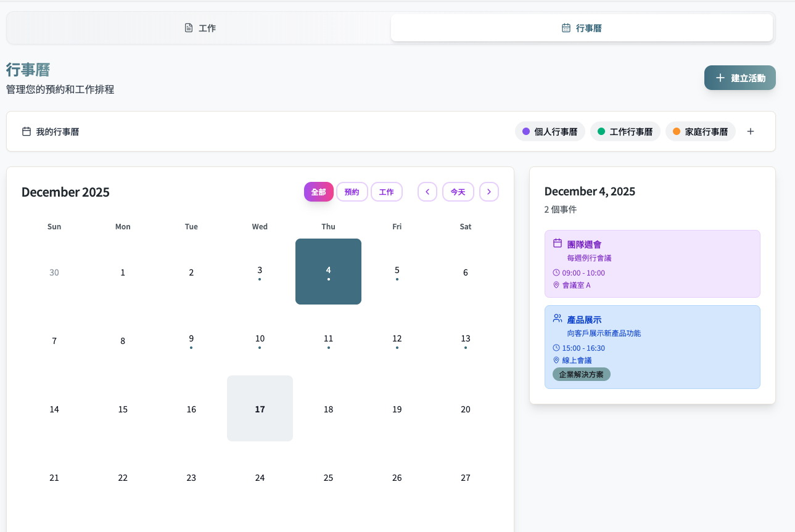The width and height of the screenshot is (795, 532).
Task: Toggle the 家庭行事曆 calendar filter
Action: 700,131
